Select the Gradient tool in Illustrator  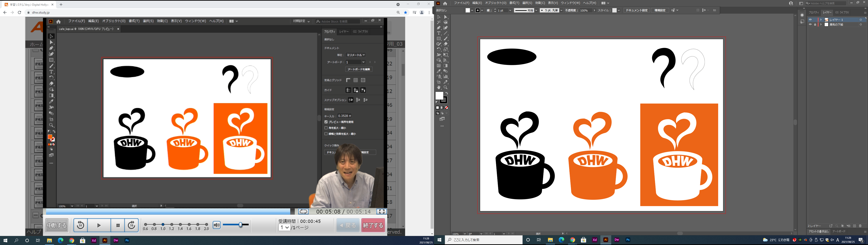446,66
